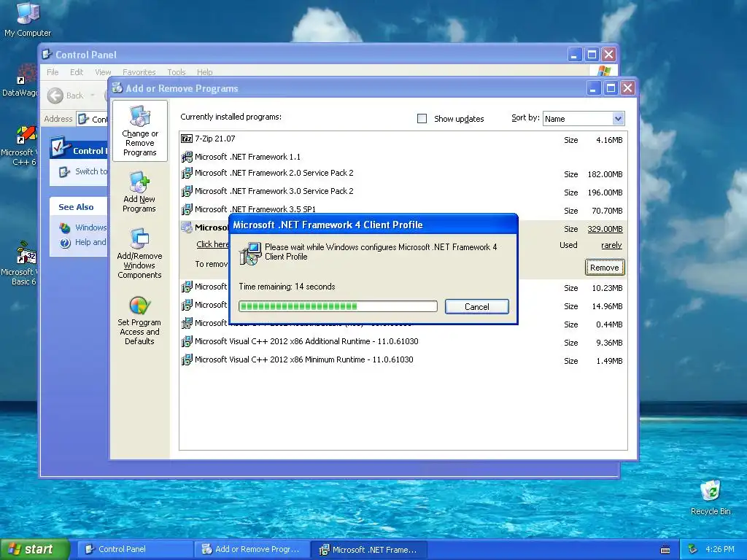Select .NET Framework 3.0 Service Pack 2 icon
The width and height of the screenshot is (747, 560).
point(187,191)
